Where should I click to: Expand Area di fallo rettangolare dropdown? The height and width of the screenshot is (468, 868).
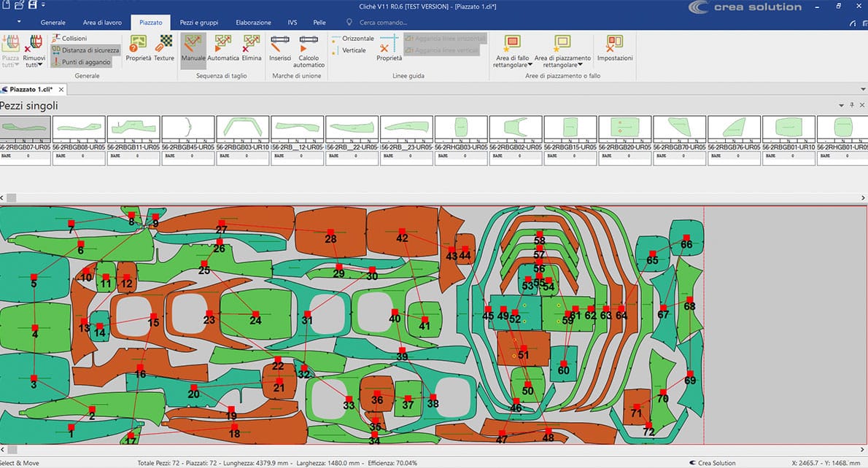pos(512,64)
